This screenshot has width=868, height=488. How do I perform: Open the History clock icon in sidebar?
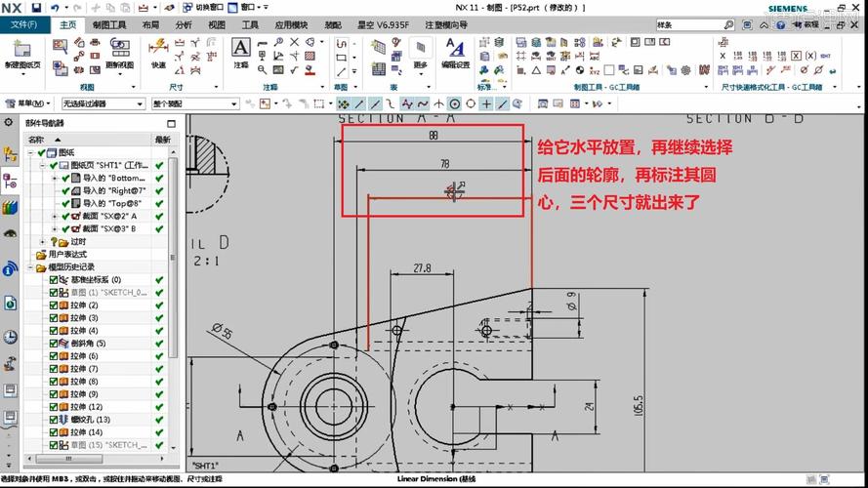point(10,337)
